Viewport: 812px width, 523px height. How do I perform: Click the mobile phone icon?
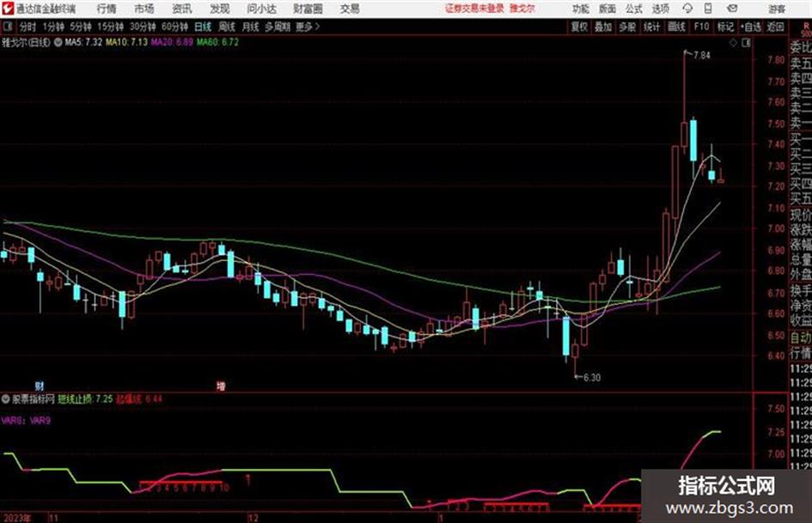point(708,9)
